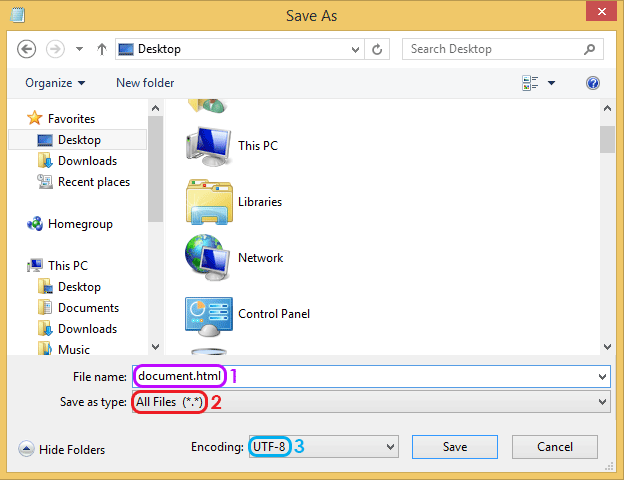The image size is (624, 480).
Task: Open the Encoding dropdown
Action: (x=390, y=447)
